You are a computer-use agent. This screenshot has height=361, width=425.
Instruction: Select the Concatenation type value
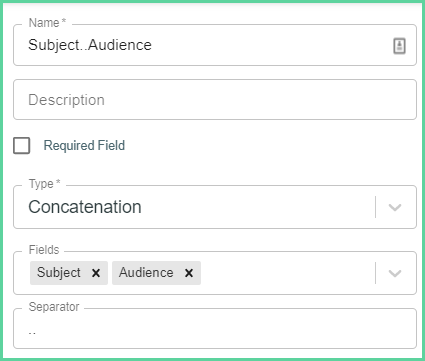pyautogui.click(x=85, y=207)
